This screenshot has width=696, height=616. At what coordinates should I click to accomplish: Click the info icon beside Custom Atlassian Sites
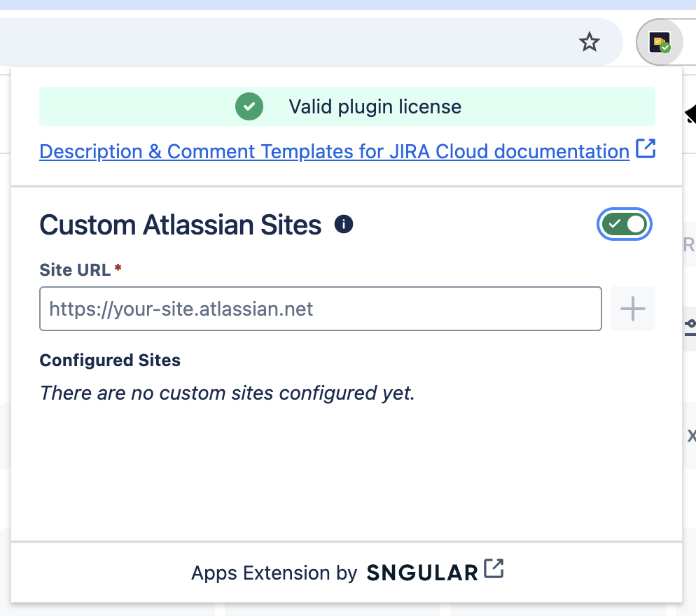pos(344,225)
